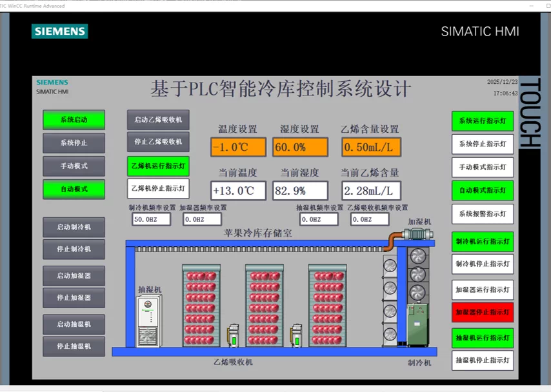The width and height of the screenshot is (551, 392).
Task: Click the time 17:06:43 display
Action: point(505,93)
